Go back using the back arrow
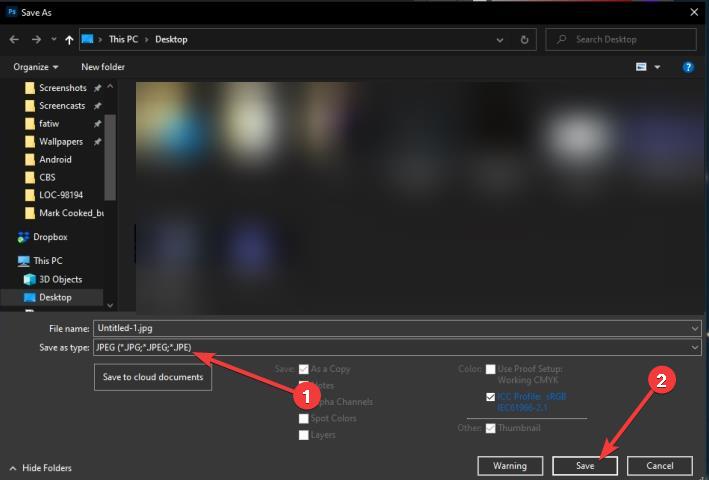709x480 pixels. tap(14, 40)
